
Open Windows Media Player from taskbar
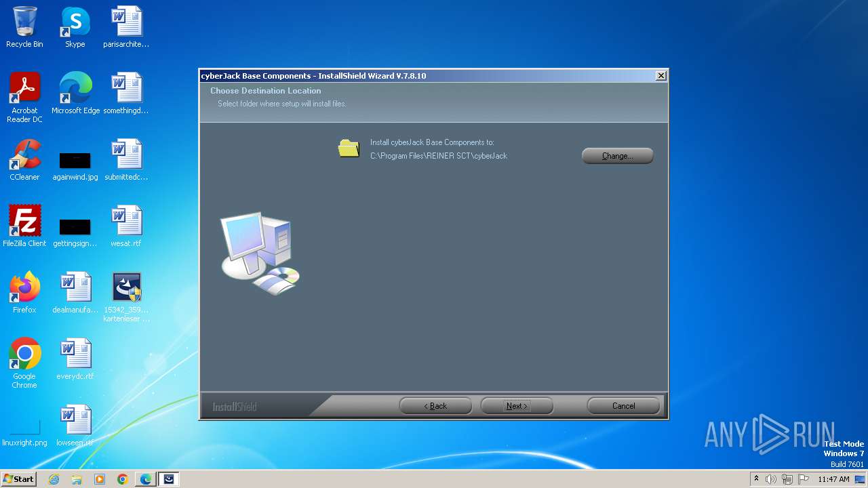pyautogui.click(x=100, y=479)
